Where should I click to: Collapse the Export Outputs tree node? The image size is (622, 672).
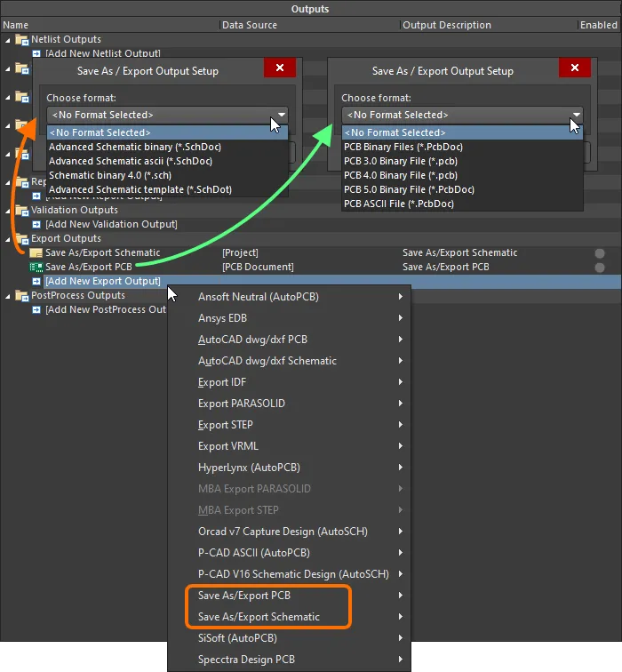tap(8, 240)
